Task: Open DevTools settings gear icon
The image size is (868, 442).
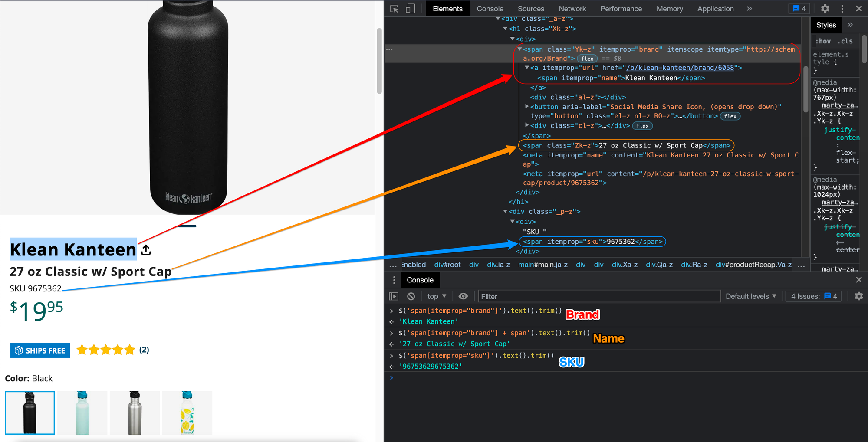Action: coord(825,9)
